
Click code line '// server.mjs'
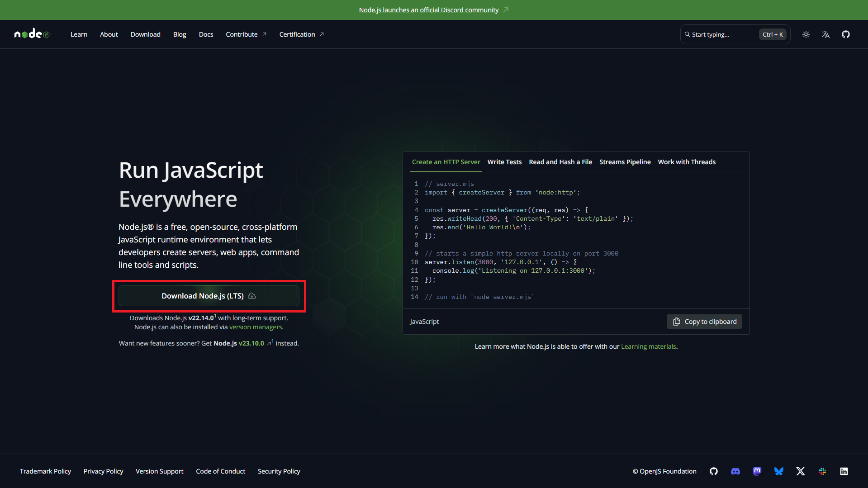449,184
